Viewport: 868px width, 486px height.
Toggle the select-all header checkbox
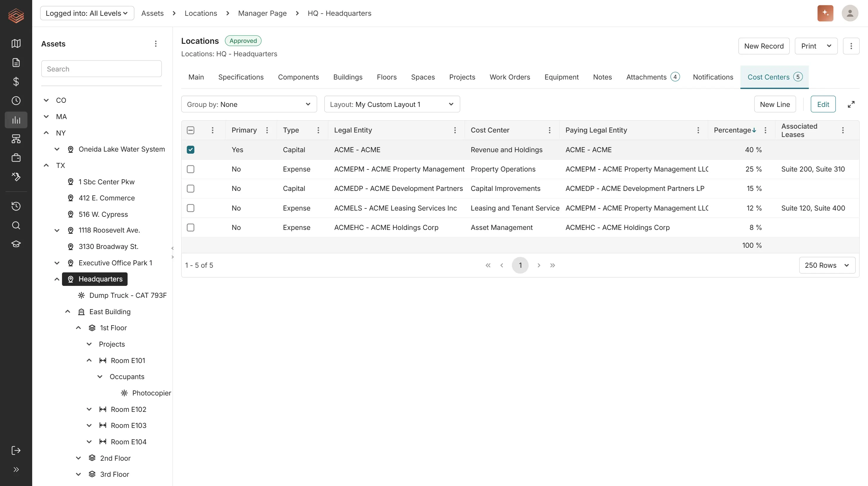(190, 130)
